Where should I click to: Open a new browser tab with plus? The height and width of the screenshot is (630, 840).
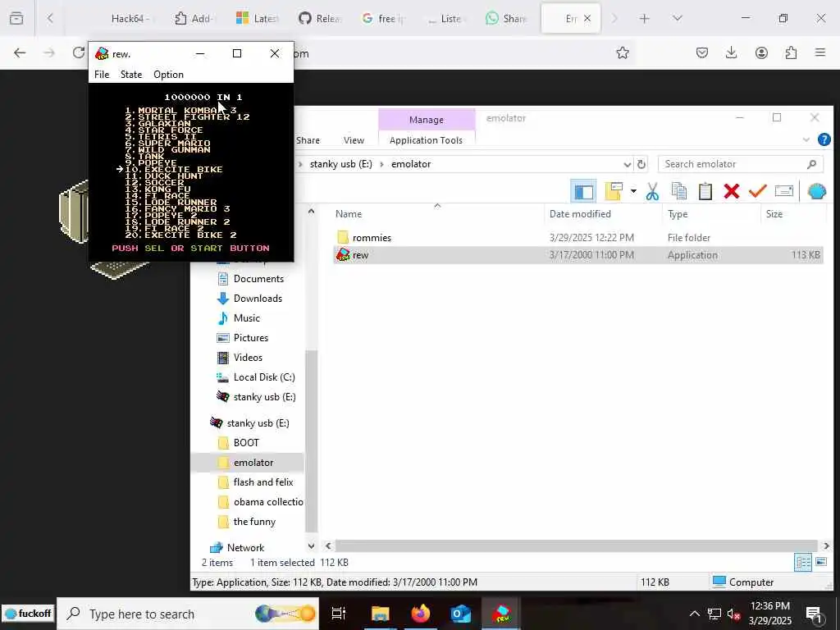pyautogui.click(x=645, y=19)
